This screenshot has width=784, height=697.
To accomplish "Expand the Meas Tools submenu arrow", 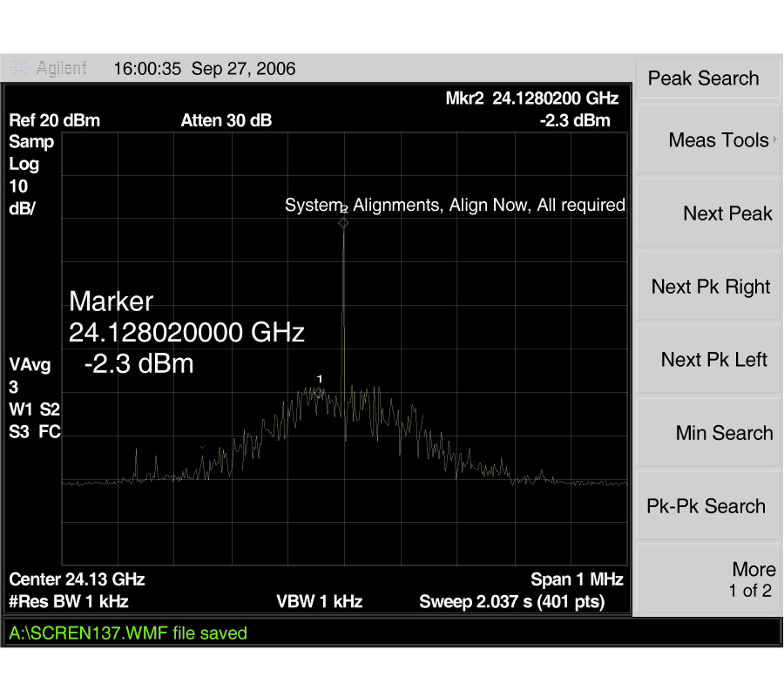I will (774, 140).
